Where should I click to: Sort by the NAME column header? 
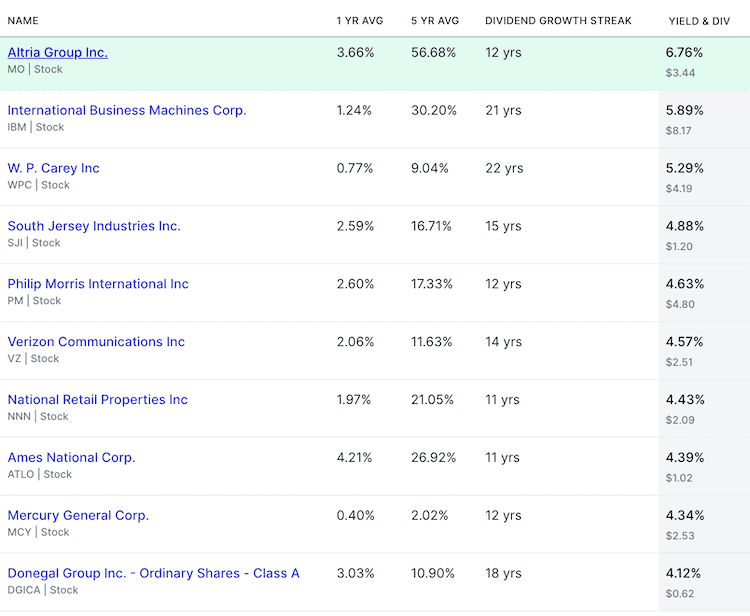tap(21, 21)
